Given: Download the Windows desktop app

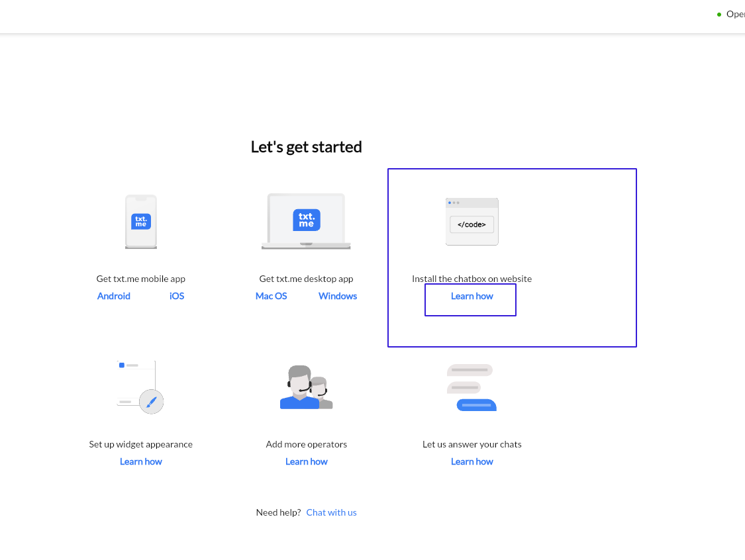Looking at the screenshot, I should pyautogui.click(x=338, y=296).
